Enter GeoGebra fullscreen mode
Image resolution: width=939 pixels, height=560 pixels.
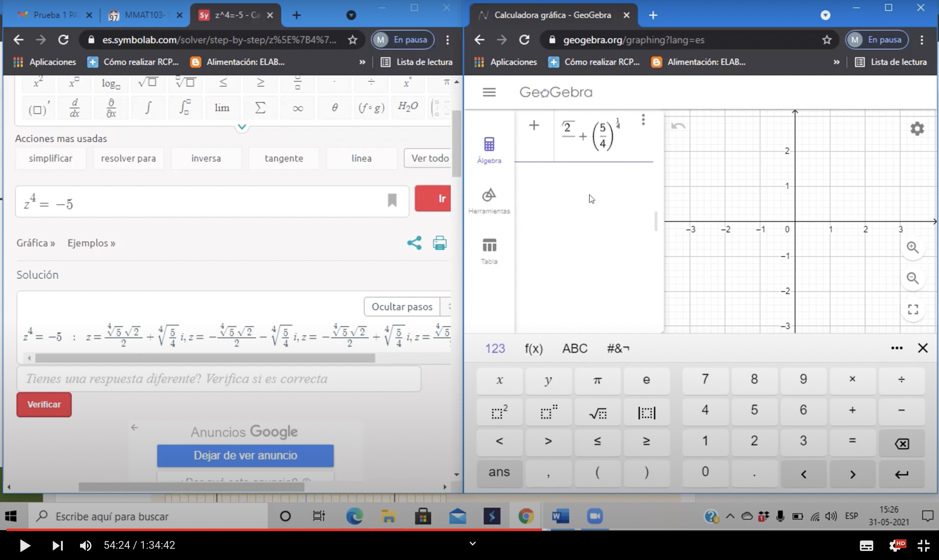(x=912, y=310)
